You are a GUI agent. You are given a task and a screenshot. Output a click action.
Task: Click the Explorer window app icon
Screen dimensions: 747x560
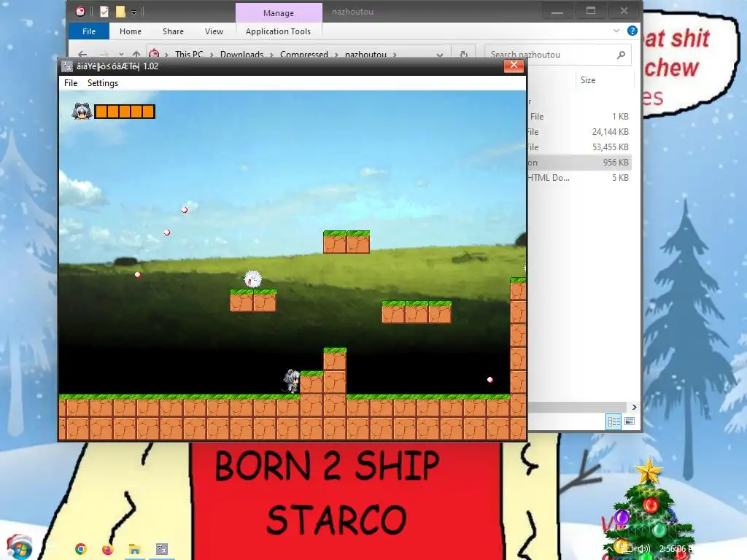80,12
